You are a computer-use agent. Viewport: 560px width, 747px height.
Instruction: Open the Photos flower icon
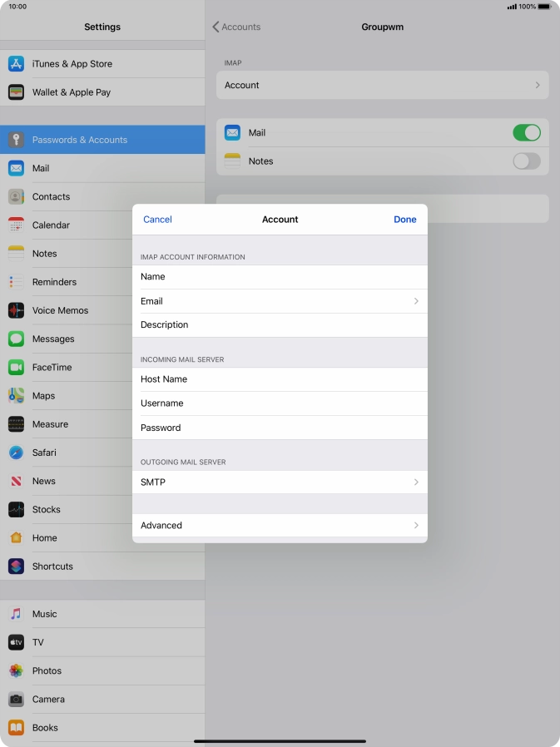point(16,670)
